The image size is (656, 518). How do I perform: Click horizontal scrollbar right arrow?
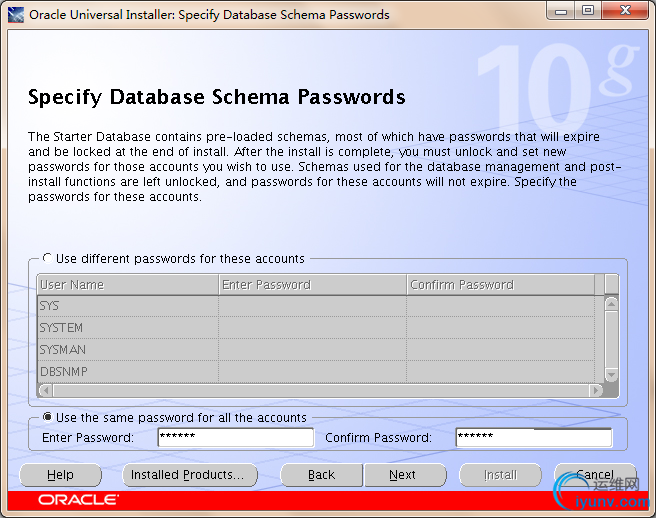click(596, 390)
